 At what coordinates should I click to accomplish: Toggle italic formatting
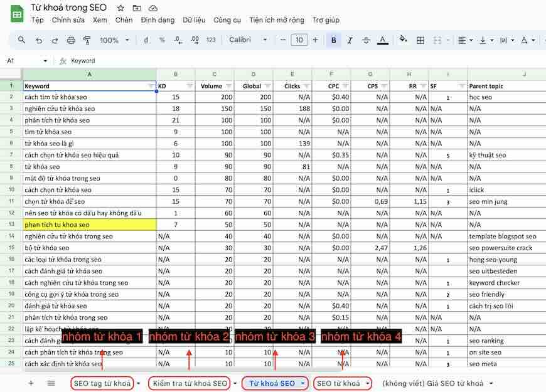350,40
